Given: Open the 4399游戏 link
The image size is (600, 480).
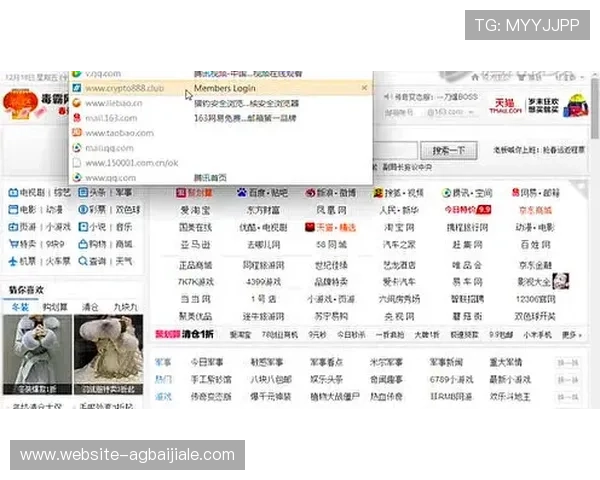Looking at the screenshot, I should coord(263,282).
